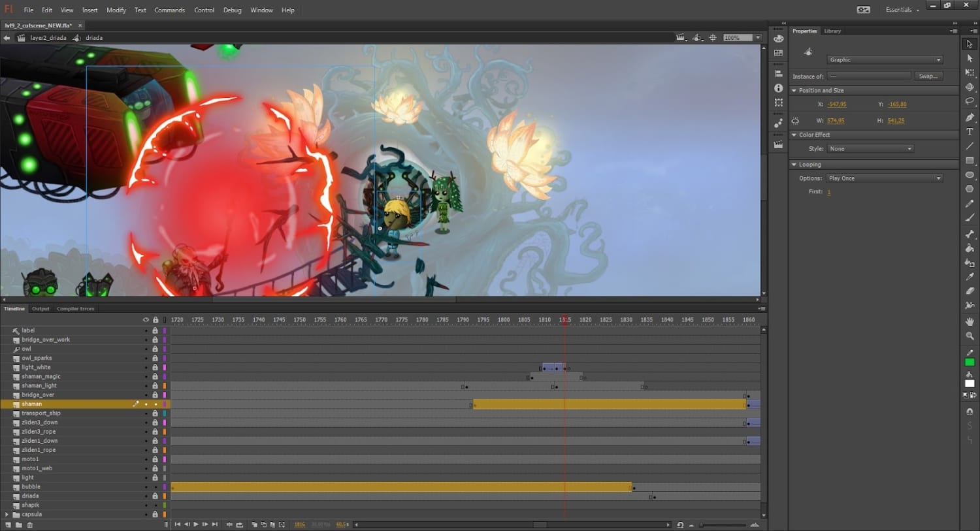Select the Rectangle tool
The width and height of the screenshot is (980, 531).
click(970, 161)
